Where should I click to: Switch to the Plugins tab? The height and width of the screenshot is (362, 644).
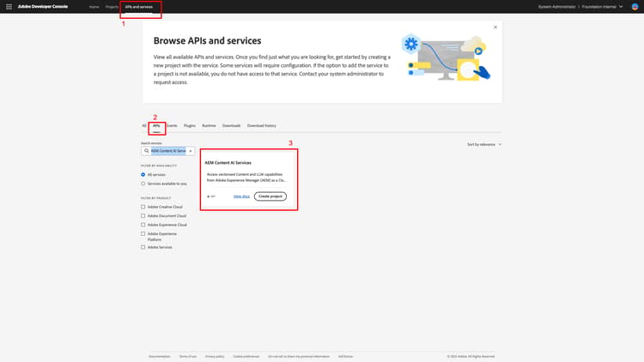190,125
